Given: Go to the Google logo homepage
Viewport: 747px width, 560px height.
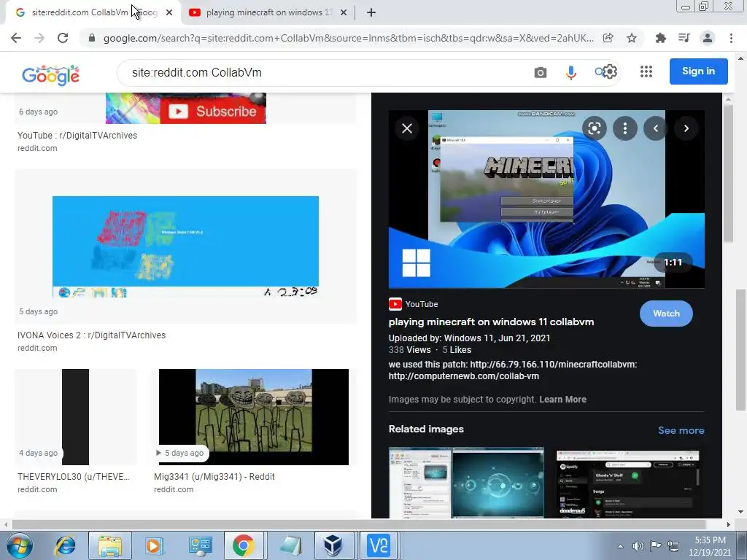Looking at the screenshot, I should (x=50, y=75).
